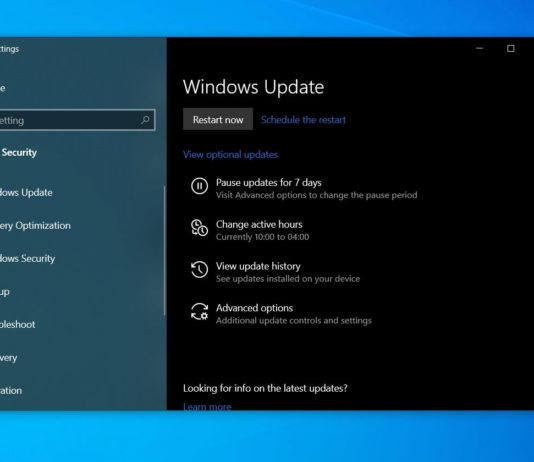Click the magnifier search icon
The image size is (534, 462).
point(145,120)
